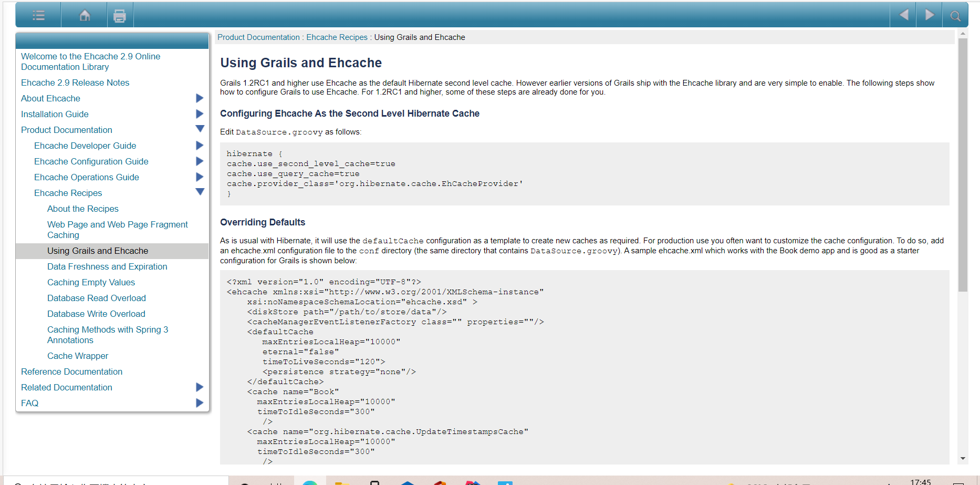Expand Ehcache Developer Guide arrow
This screenshot has width=980, height=485.
tap(200, 146)
